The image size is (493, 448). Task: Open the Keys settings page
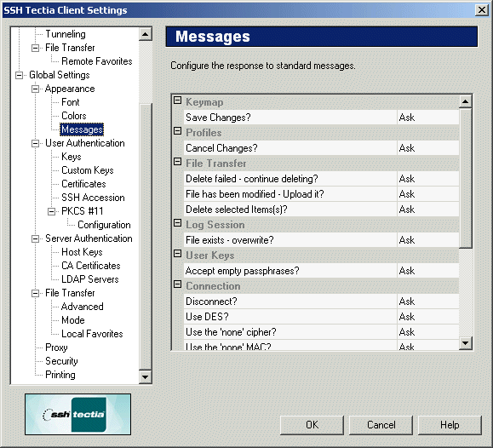[72, 157]
